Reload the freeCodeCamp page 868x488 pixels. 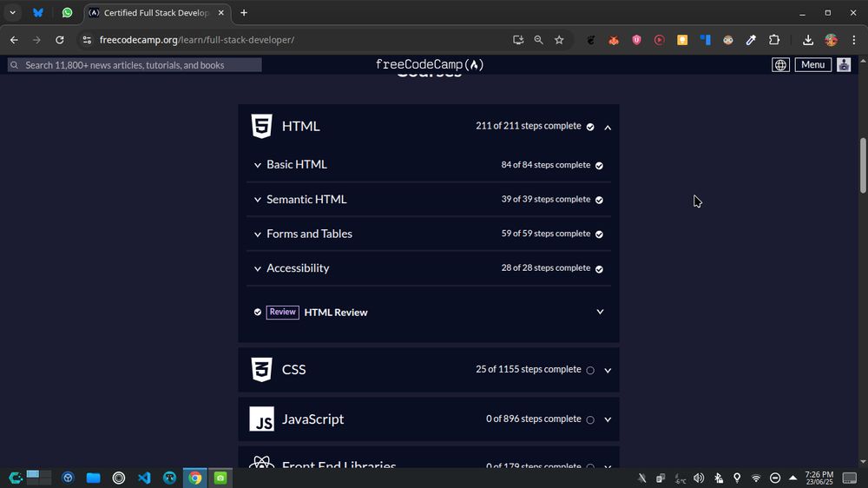pyautogui.click(x=59, y=40)
